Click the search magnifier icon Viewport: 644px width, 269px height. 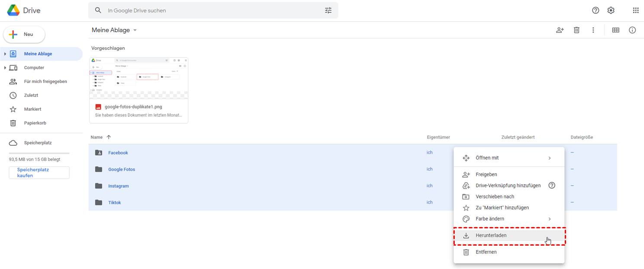click(x=98, y=10)
